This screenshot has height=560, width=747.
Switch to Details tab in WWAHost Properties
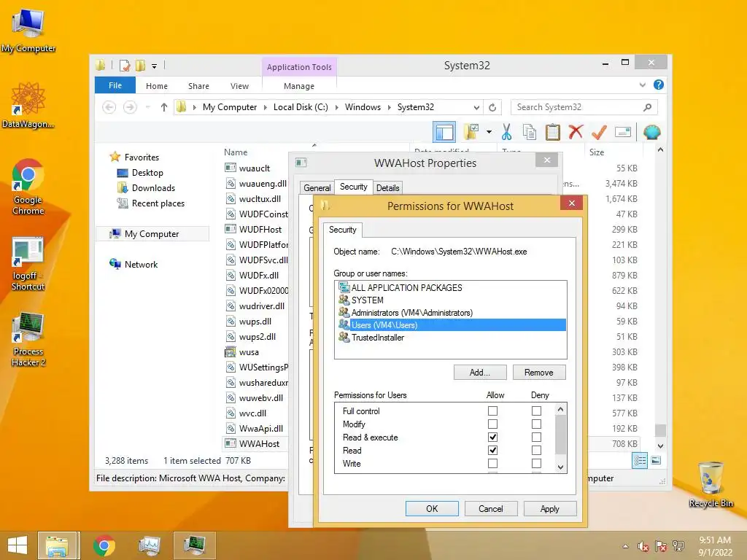(x=388, y=187)
